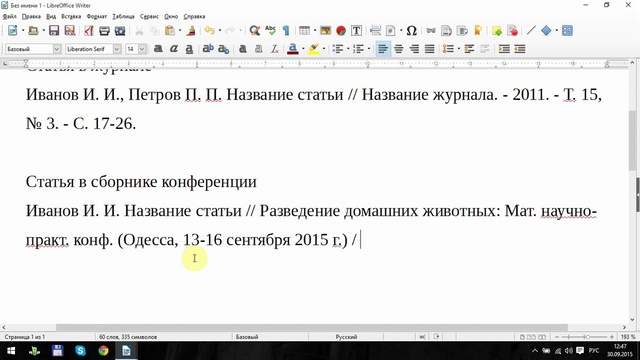
Task: Click Clear Direct Formatting button
Action: 274,49
